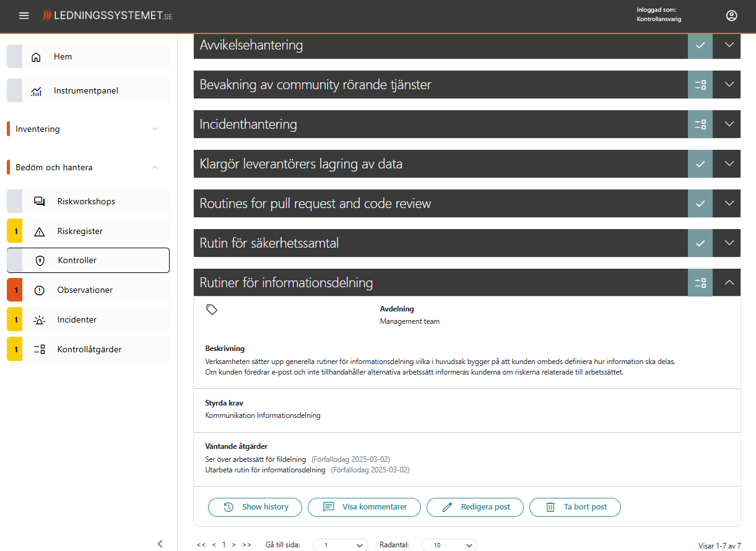Expand the Inventering sidebar section

pos(155,129)
